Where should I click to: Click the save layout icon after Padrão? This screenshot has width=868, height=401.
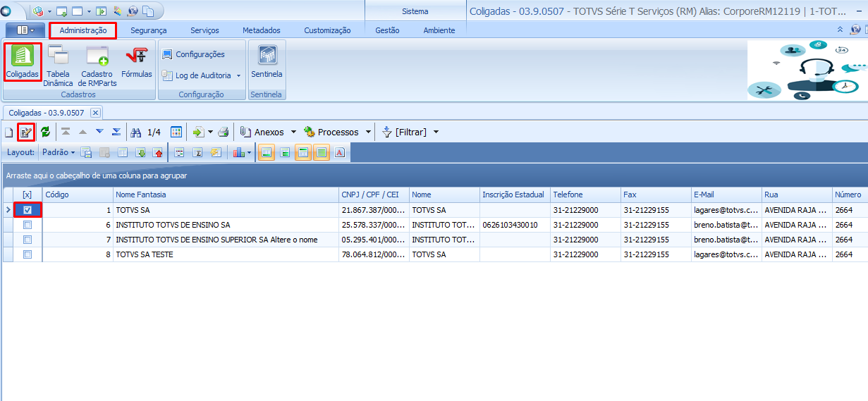(86, 152)
